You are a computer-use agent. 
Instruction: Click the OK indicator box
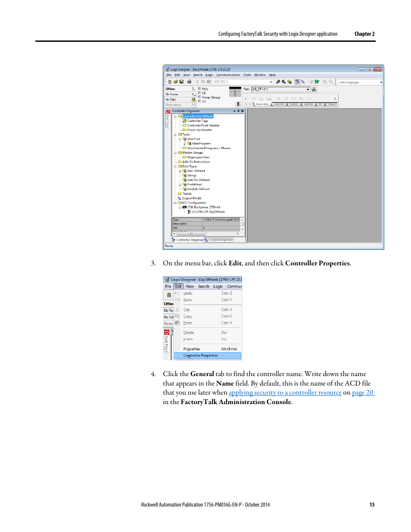click(x=199, y=93)
